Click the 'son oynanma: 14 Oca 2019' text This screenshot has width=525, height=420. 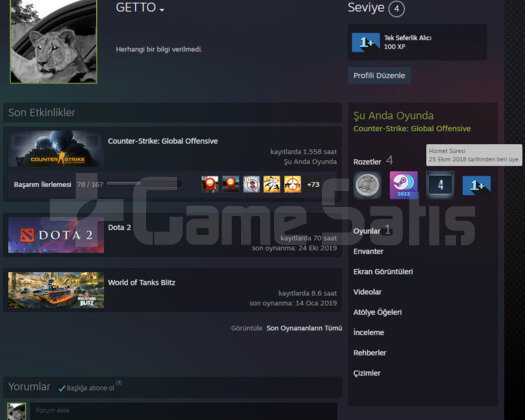[293, 303]
